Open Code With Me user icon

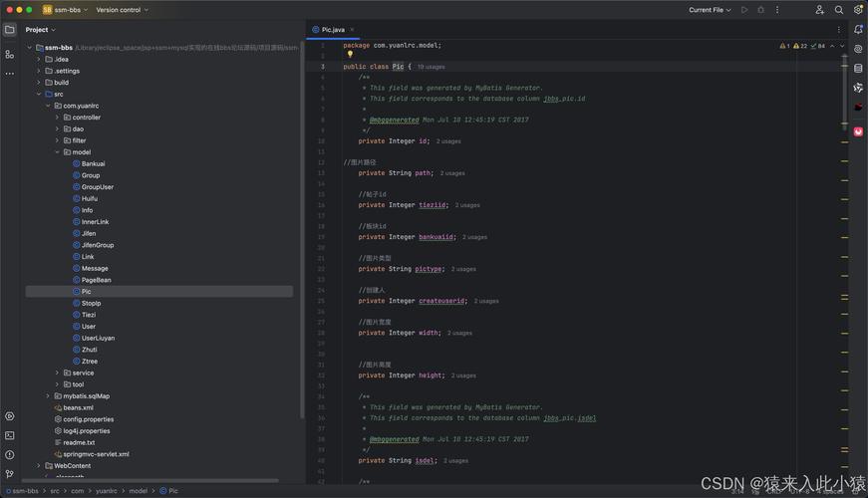pos(820,10)
